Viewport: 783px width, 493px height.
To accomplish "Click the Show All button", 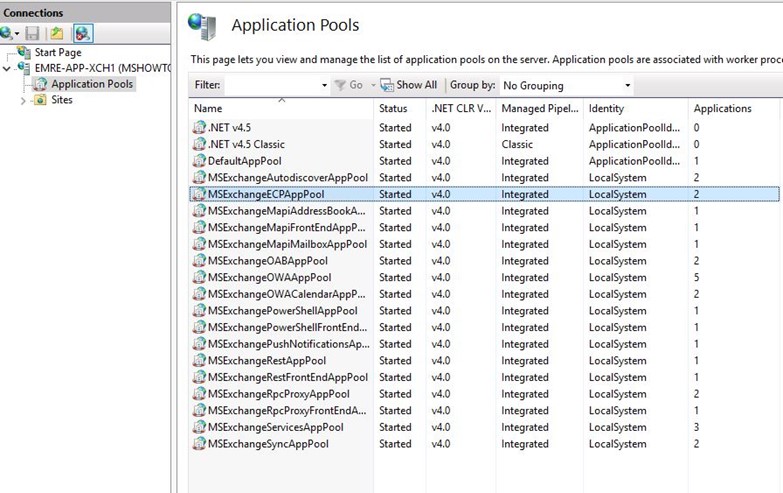I will [x=408, y=85].
